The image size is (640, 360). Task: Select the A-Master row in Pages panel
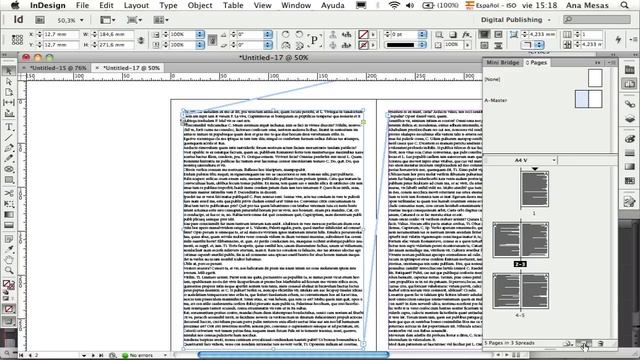[x=543, y=100]
